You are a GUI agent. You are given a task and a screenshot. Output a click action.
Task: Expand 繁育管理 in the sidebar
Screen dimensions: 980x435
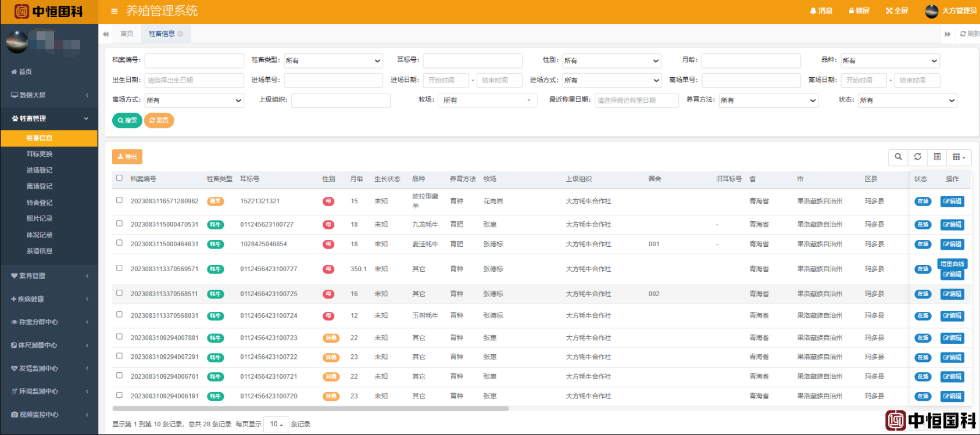pyautogui.click(x=49, y=276)
